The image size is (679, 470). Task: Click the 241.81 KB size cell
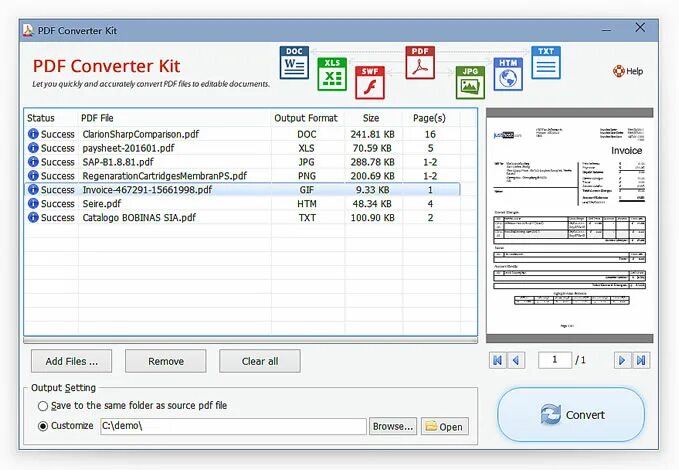point(372,134)
